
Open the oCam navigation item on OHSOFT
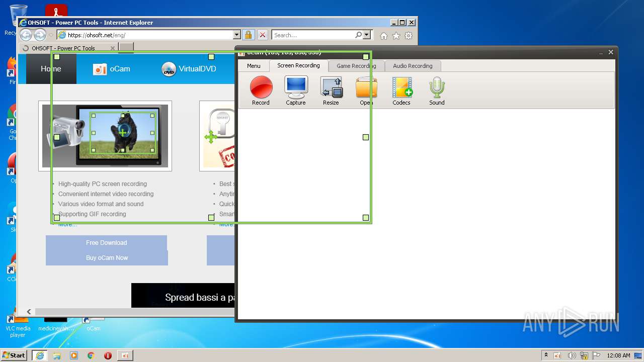point(112,69)
